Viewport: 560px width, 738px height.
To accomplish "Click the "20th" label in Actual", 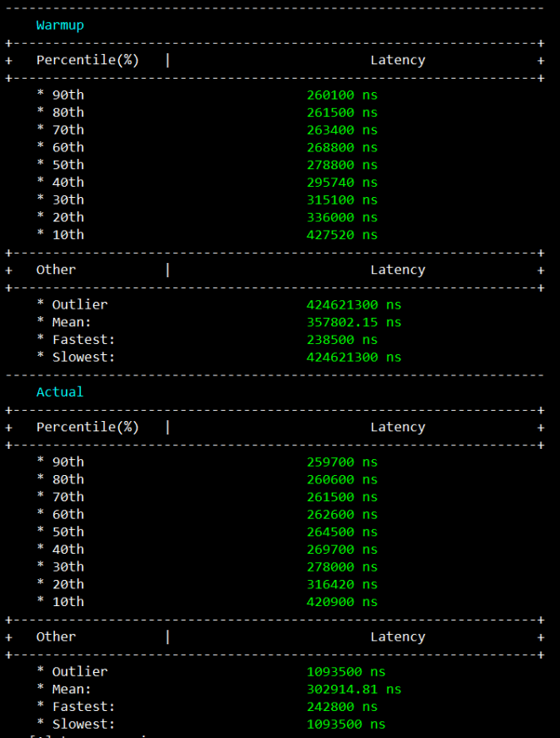I will [68, 583].
